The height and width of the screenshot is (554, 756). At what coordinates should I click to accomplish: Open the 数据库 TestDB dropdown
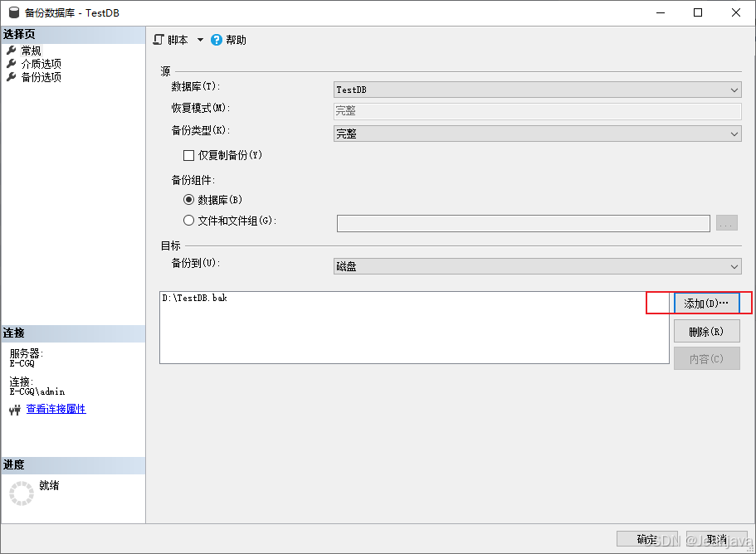click(537, 90)
